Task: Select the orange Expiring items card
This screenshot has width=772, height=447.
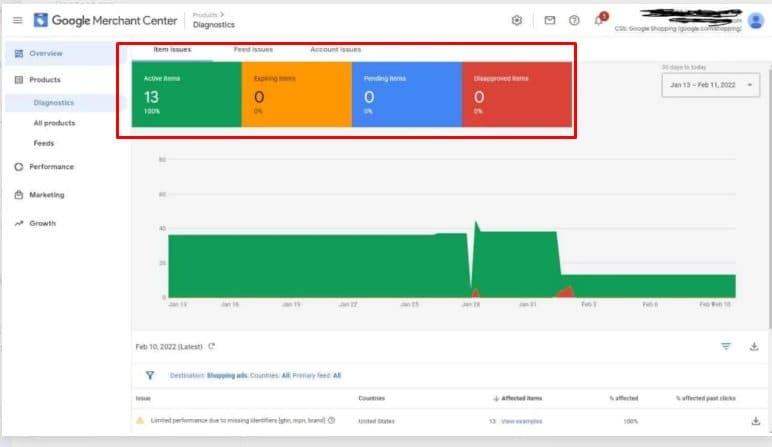Action: [x=296, y=95]
